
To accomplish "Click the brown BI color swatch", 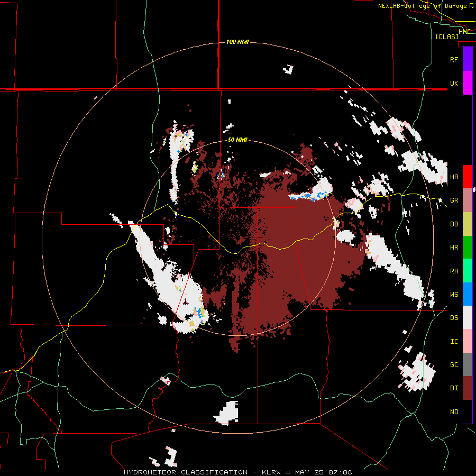I will (467, 388).
